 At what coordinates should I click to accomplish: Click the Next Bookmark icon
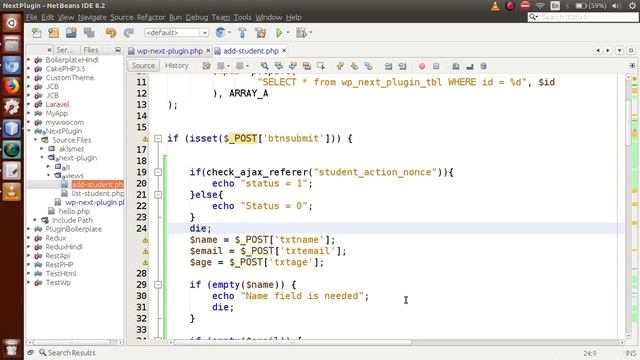pyautogui.click(x=354, y=66)
